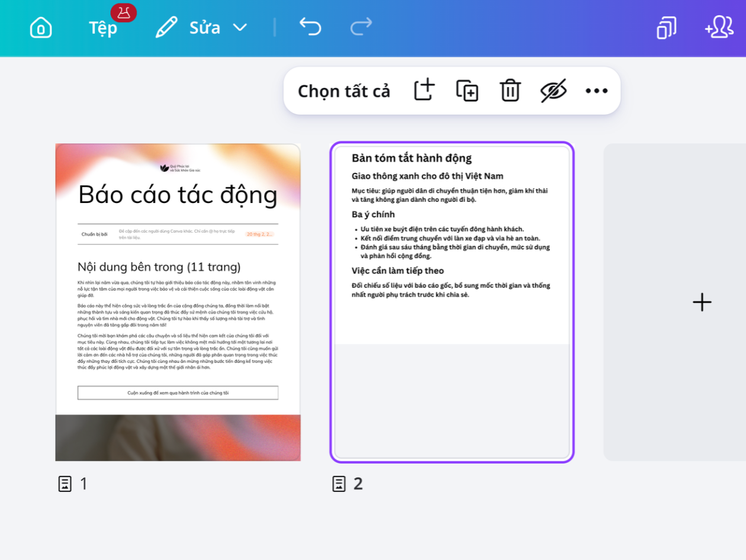This screenshot has width=746, height=560.
Task: Click the pencil edit icon
Action: tap(166, 27)
